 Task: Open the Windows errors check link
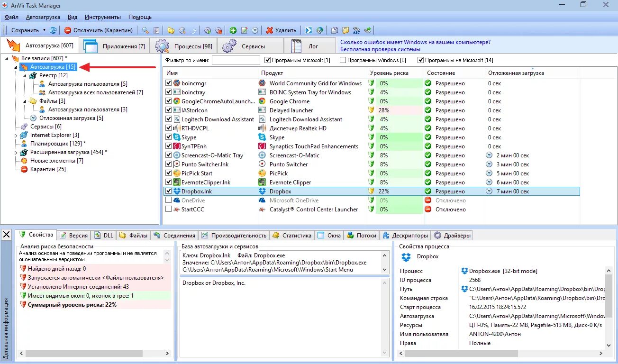coord(415,42)
